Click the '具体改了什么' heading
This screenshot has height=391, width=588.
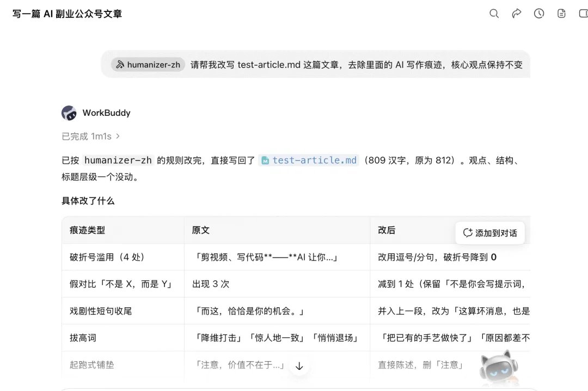[88, 201]
